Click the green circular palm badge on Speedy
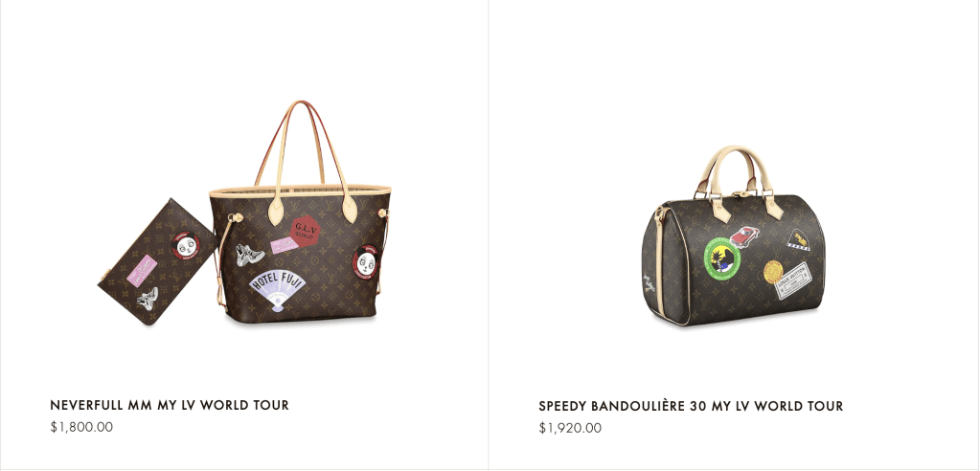980x471 pixels. click(722, 258)
